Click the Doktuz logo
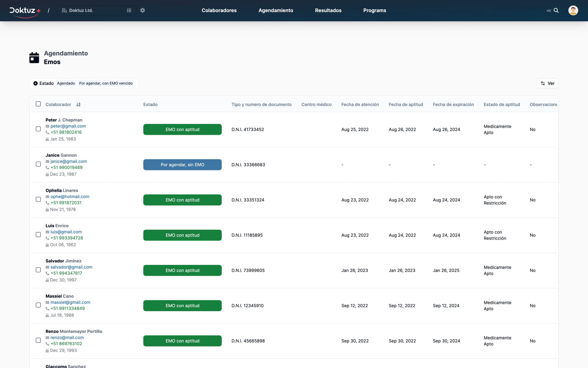 pyautogui.click(x=25, y=11)
